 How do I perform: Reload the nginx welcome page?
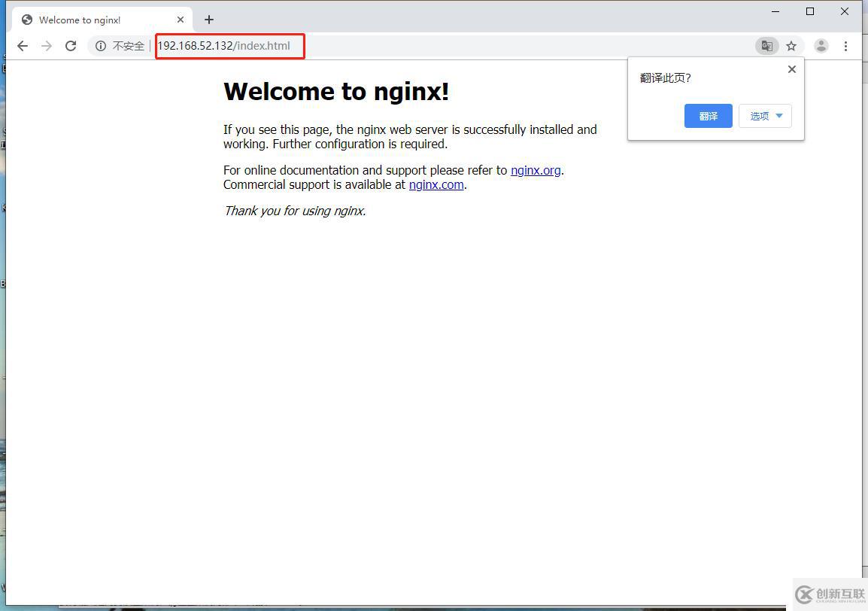pyautogui.click(x=71, y=46)
